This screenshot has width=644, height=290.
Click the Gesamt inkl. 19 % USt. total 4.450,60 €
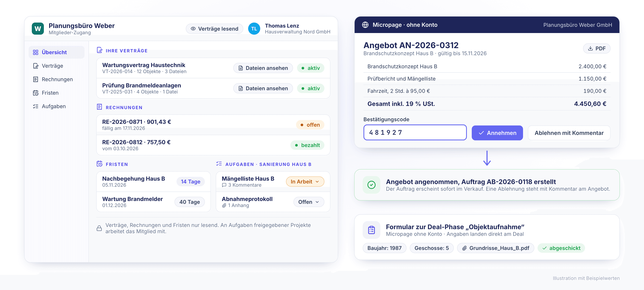click(x=487, y=104)
